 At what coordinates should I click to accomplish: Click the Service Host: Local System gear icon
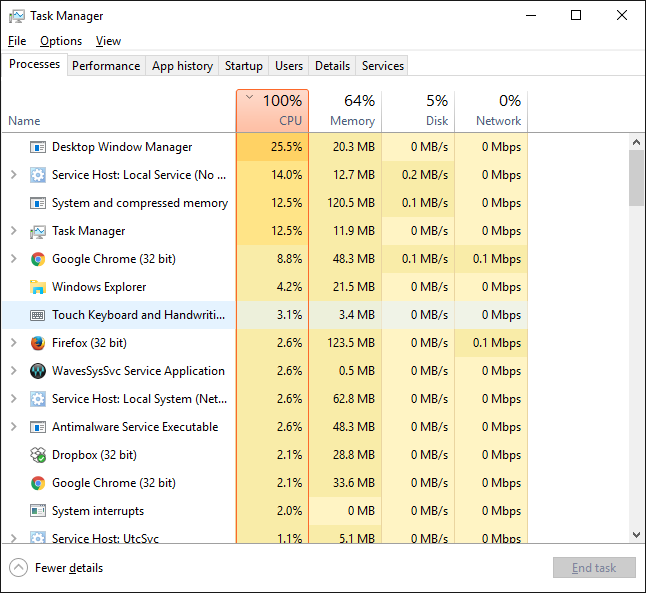pyautogui.click(x=38, y=399)
